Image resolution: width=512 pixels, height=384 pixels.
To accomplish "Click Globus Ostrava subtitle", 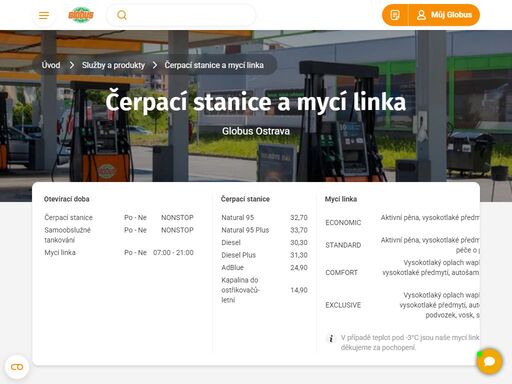I will 256,131.
